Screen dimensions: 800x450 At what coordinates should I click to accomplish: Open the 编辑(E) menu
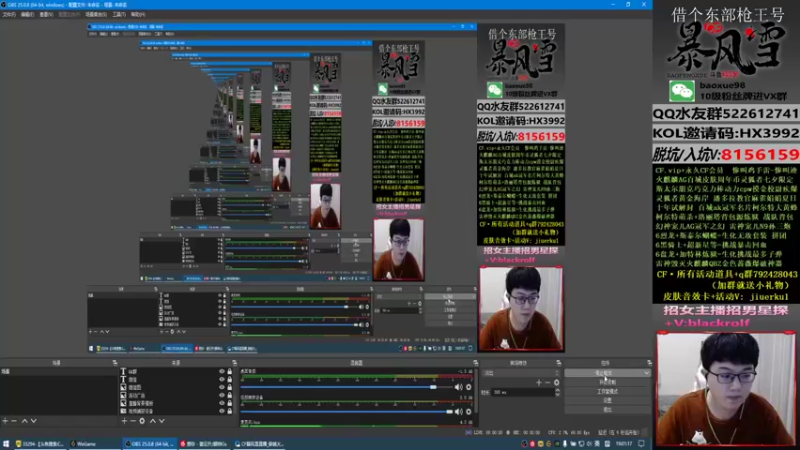27,14
